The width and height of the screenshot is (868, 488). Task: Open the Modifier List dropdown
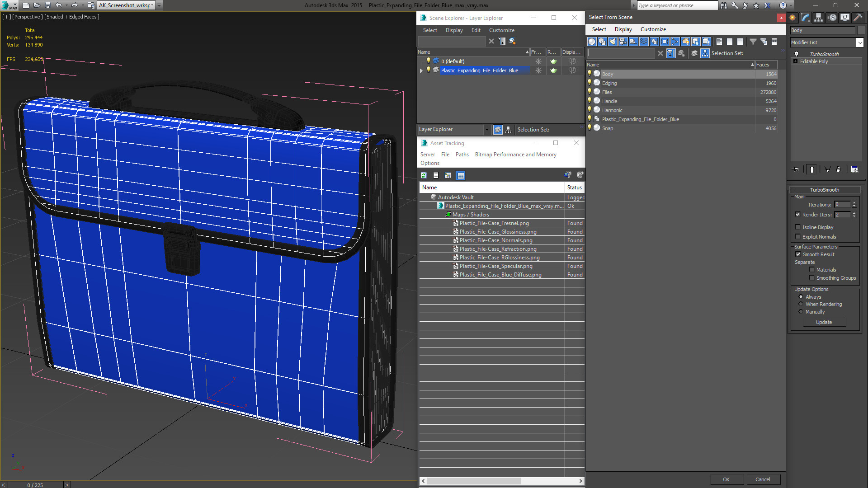coord(859,42)
